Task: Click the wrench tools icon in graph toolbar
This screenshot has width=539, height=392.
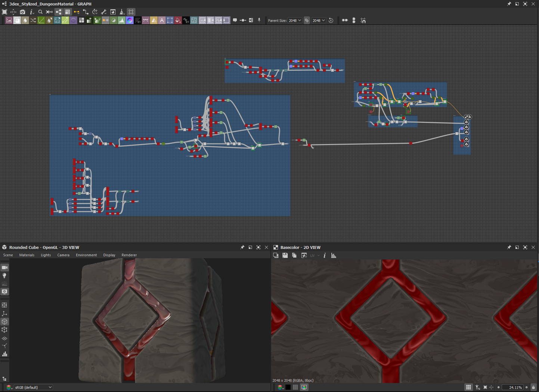Action: pos(104,12)
